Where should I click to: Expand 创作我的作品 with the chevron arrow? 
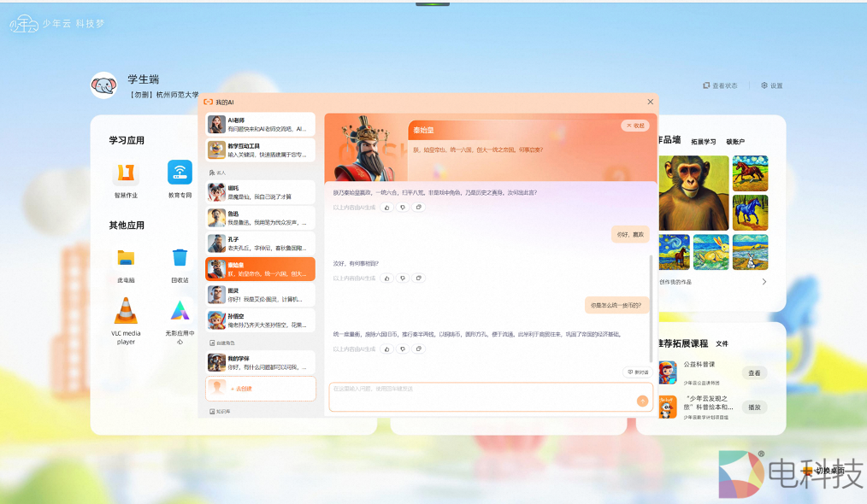[764, 282]
